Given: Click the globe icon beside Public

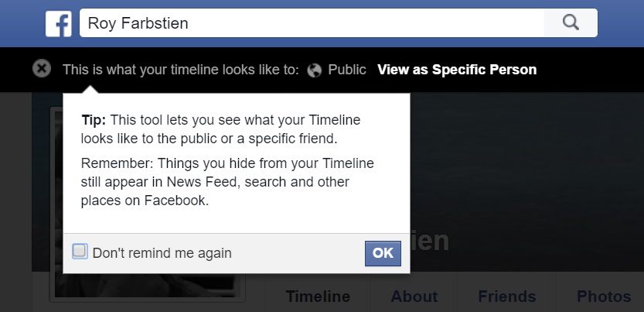Looking at the screenshot, I should click(314, 70).
